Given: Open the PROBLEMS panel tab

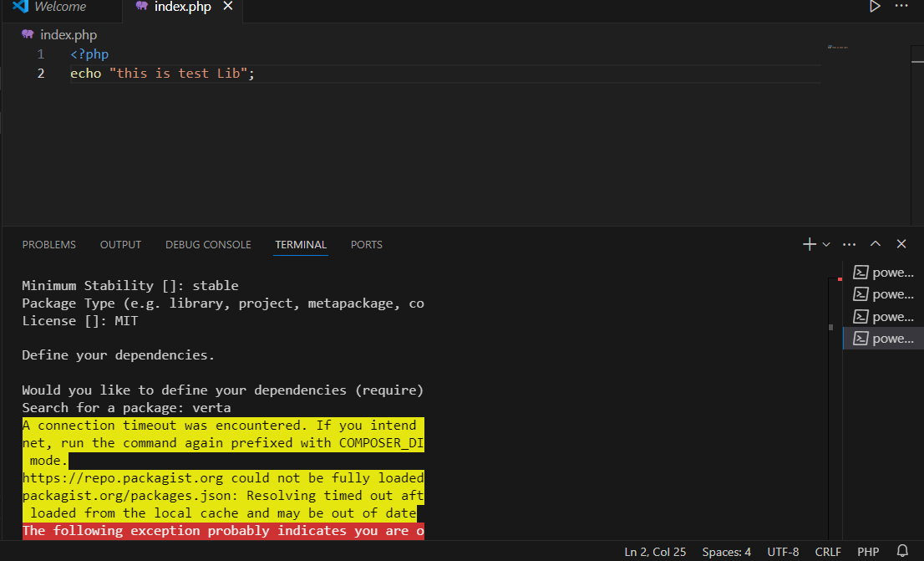Looking at the screenshot, I should [x=49, y=245].
